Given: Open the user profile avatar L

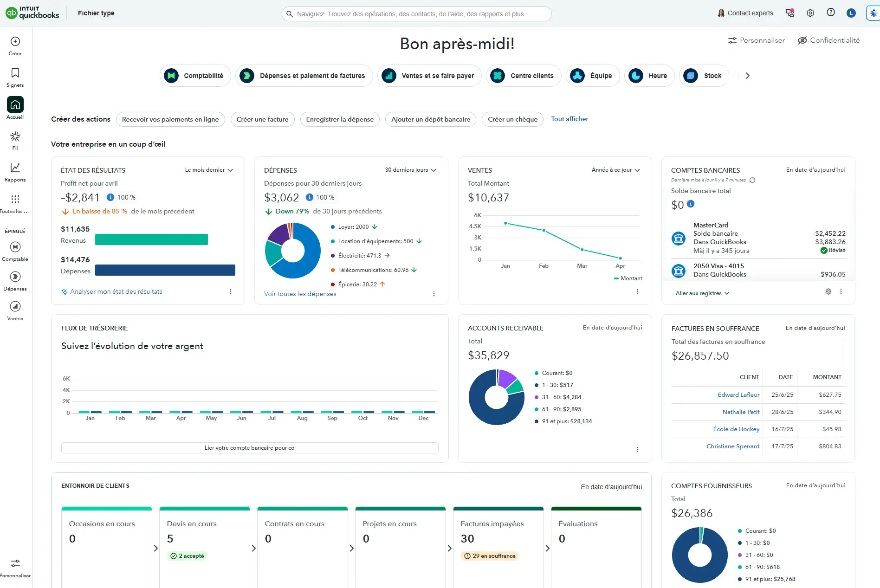Looking at the screenshot, I should tap(851, 13).
